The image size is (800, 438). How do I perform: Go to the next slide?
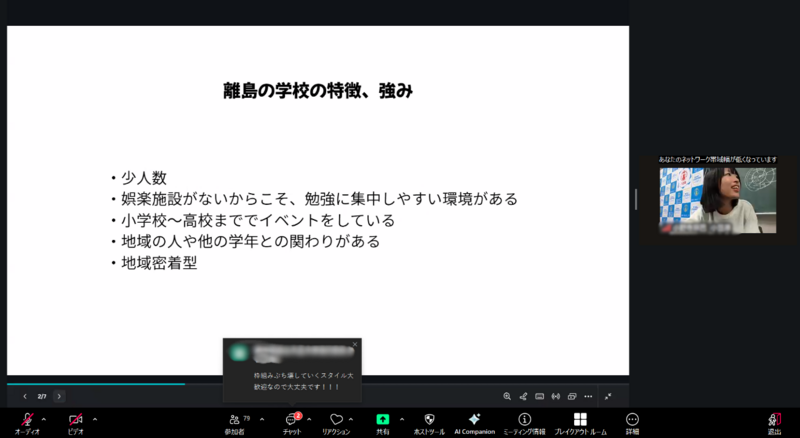coord(59,396)
